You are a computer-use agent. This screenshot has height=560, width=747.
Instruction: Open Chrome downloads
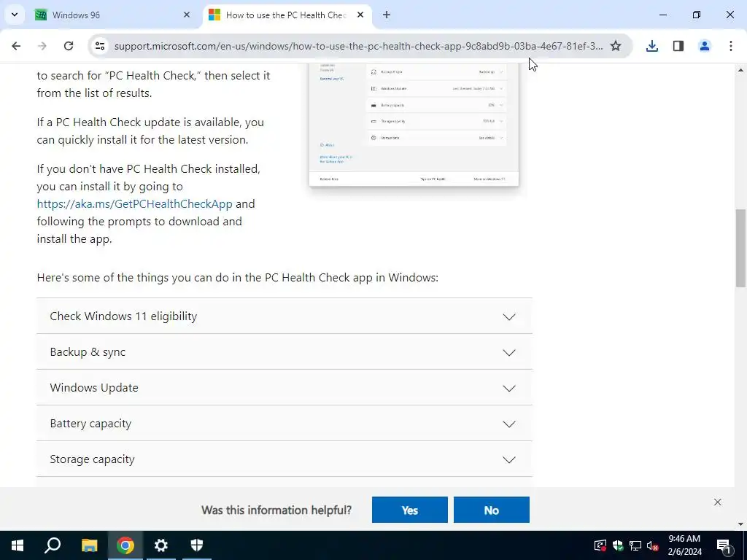click(651, 46)
